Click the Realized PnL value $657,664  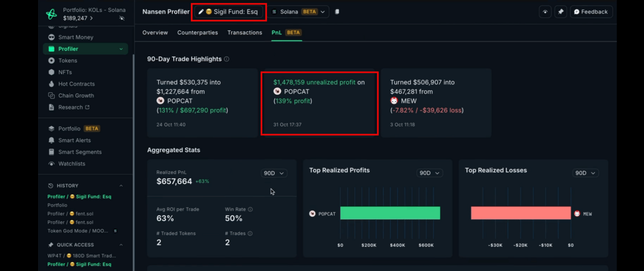(174, 182)
